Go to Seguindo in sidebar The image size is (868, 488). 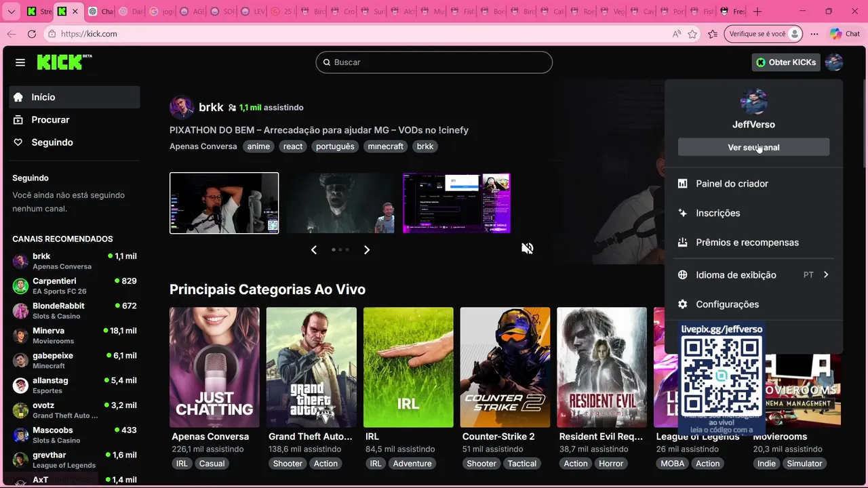(75, 142)
